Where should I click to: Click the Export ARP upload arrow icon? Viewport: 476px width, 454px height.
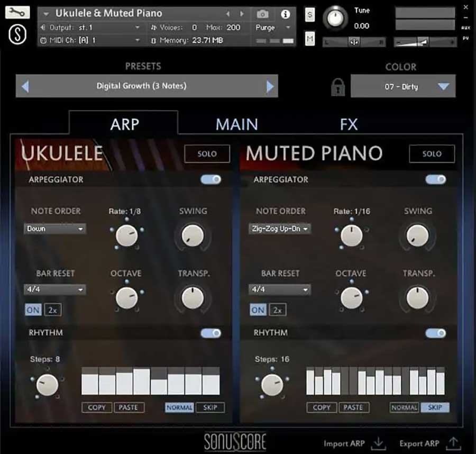453,443
